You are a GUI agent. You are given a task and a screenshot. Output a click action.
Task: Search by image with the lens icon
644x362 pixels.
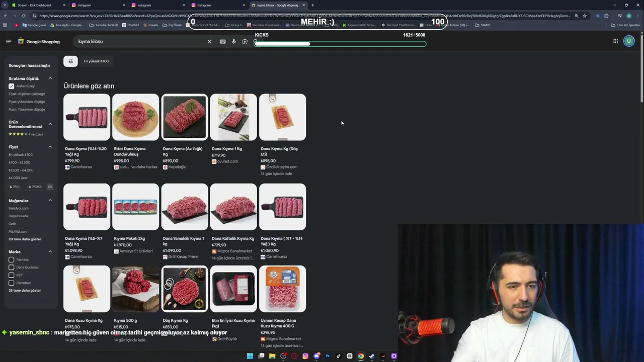[245, 41]
